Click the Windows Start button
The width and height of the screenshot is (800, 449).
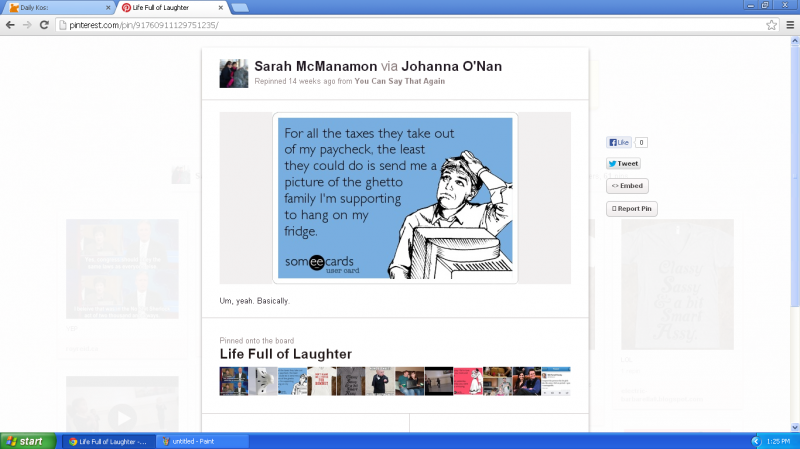(x=28, y=441)
